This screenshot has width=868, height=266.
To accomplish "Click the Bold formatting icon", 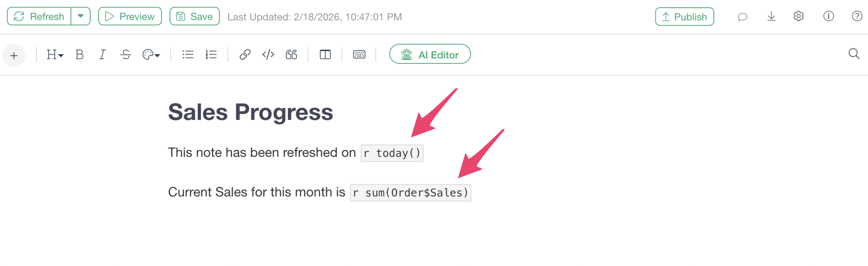I will 80,55.
